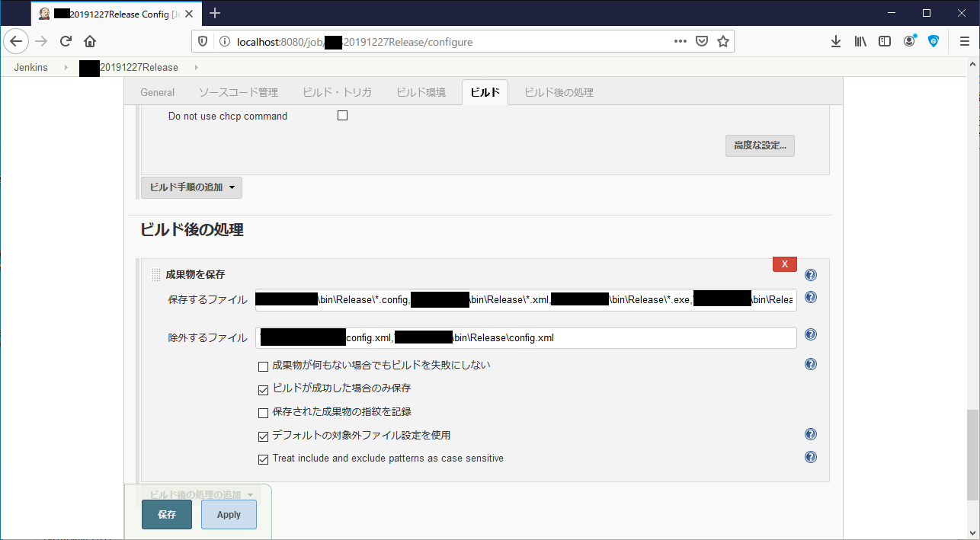The image size is (980, 540).
Task: Open help for 成果物が何もない場合 option
Action: 811,364
